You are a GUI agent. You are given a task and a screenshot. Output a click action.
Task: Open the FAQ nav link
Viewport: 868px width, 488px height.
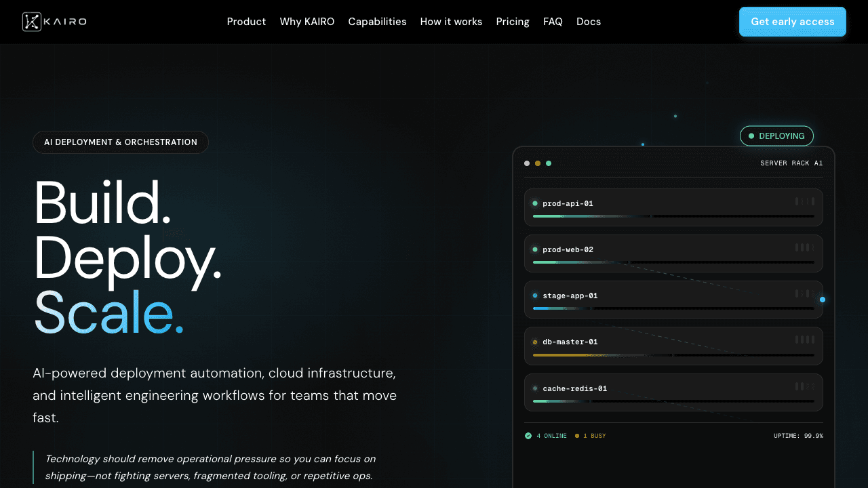(553, 22)
